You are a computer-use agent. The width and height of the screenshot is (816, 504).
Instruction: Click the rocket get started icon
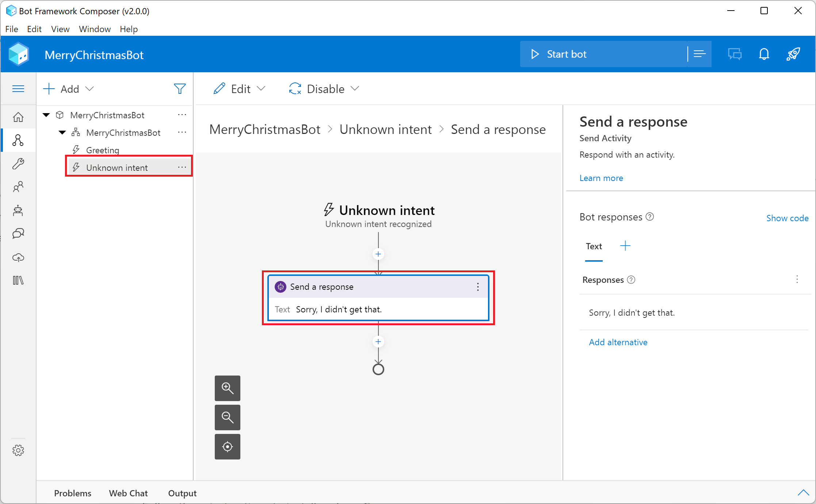point(793,54)
